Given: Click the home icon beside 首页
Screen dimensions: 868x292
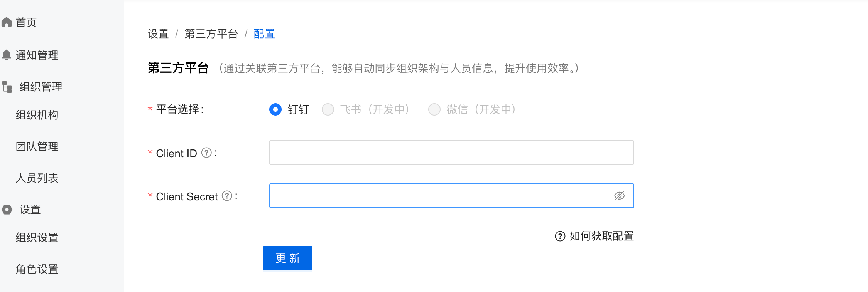Looking at the screenshot, I should click(7, 22).
